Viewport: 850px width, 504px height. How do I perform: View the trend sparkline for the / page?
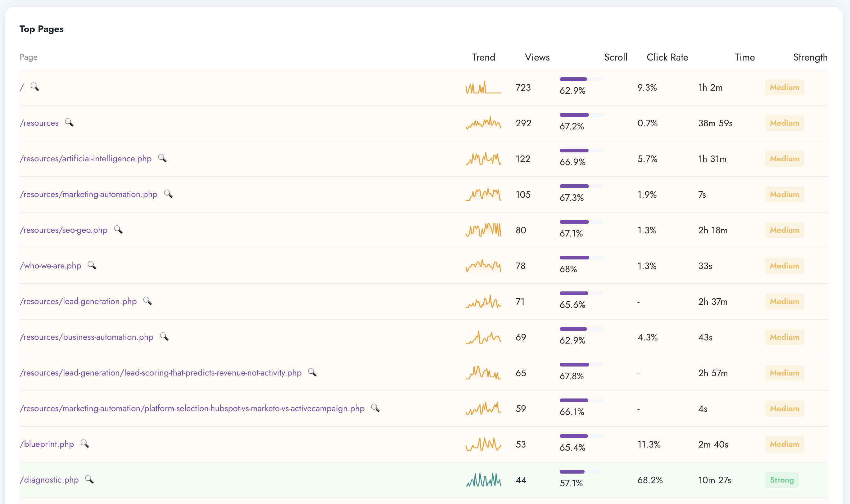tap(483, 87)
